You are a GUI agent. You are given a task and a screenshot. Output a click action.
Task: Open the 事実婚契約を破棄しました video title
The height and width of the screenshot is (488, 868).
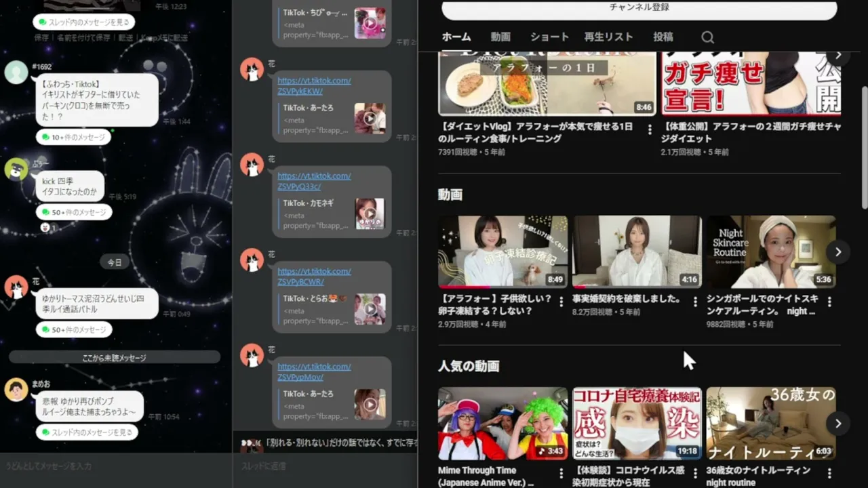pos(627,298)
